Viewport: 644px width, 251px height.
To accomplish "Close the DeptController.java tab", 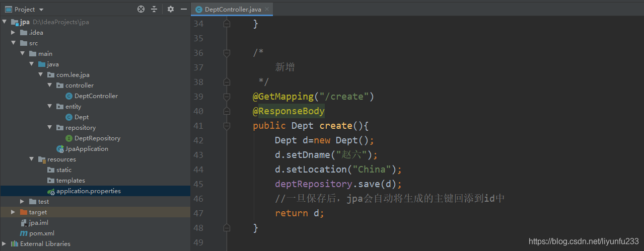I will click(267, 9).
